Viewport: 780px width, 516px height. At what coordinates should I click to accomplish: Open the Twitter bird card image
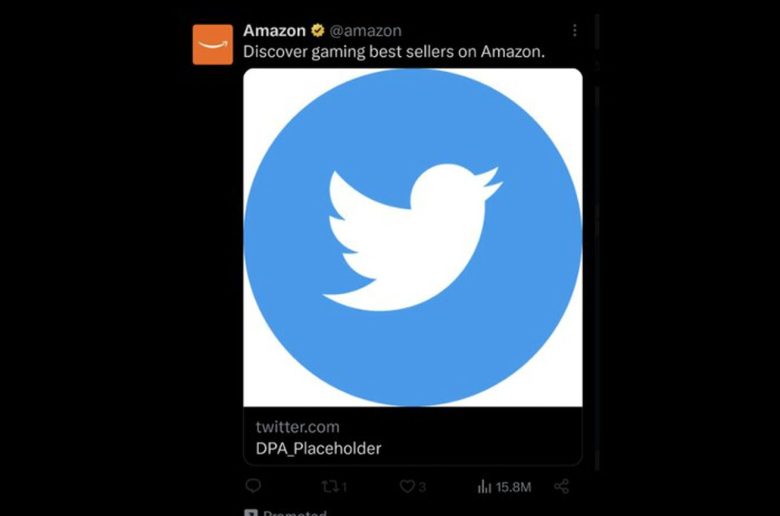point(413,237)
